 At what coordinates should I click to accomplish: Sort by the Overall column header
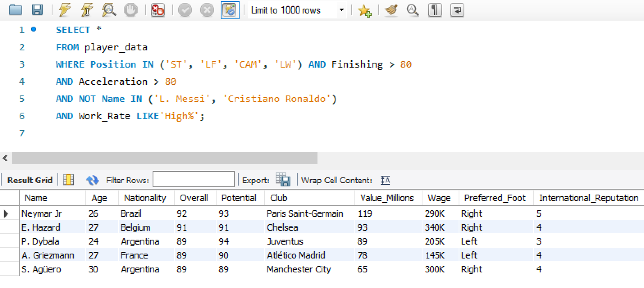(195, 198)
